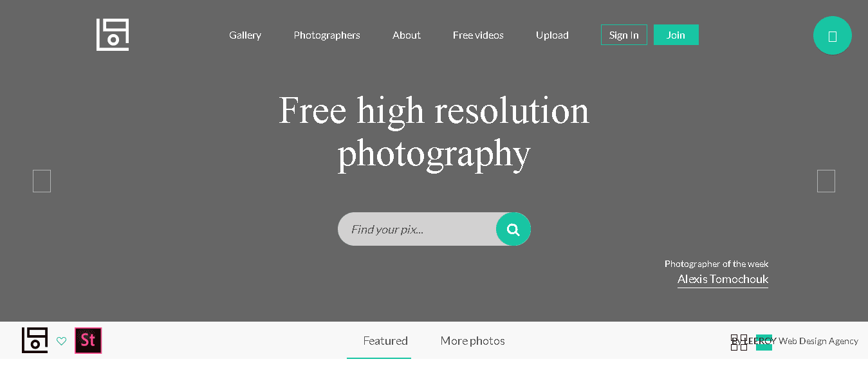Open the Adobe Stock St icon

pyautogui.click(x=88, y=341)
